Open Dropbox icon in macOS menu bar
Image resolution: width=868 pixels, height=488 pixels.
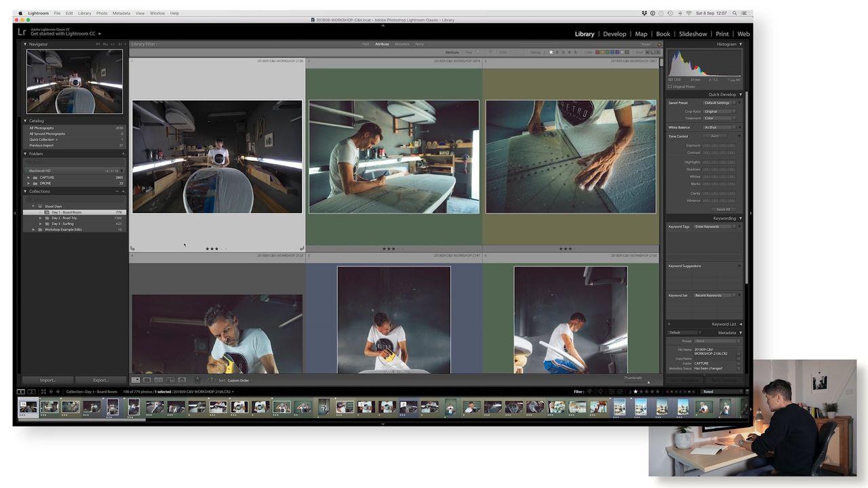pos(644,13)
